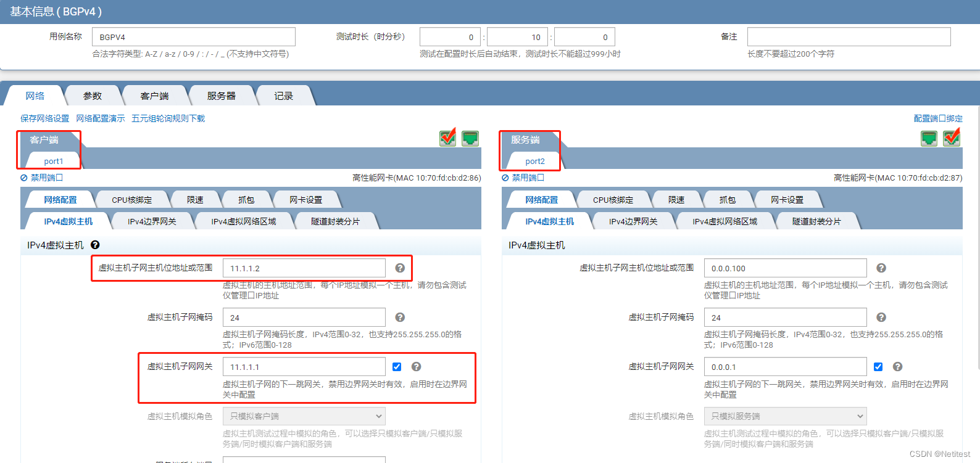980x463 pixels.
Task: Click server gateway field 0.0.0.1
Action: click(x=786, y=367)
